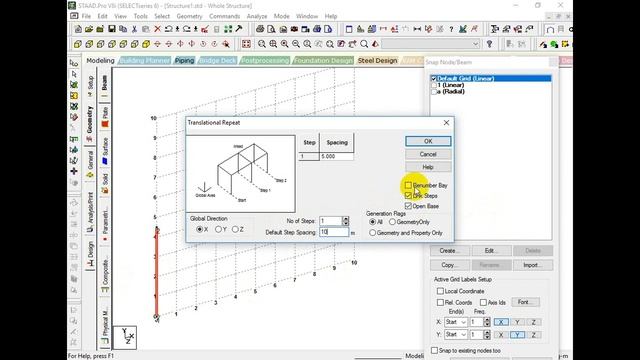Check the Rel. Coords checkbox

click(x=440, y=302)
